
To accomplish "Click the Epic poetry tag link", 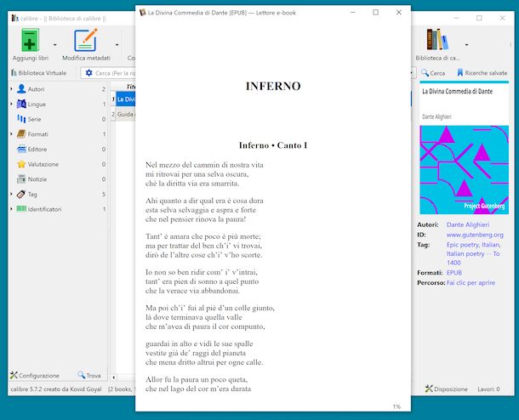I will click(x=463, y=245).
